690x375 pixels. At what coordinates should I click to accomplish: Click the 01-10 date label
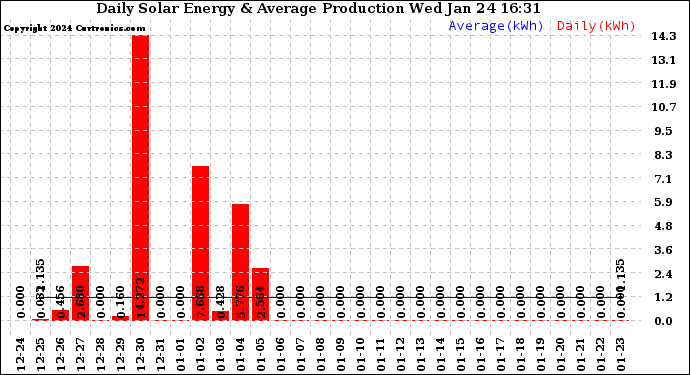(x=360, y=355)
